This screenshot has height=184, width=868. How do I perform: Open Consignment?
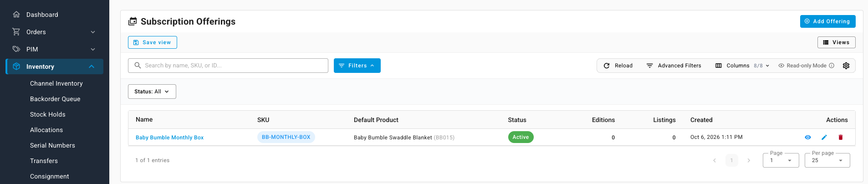[x=50, y=176]
